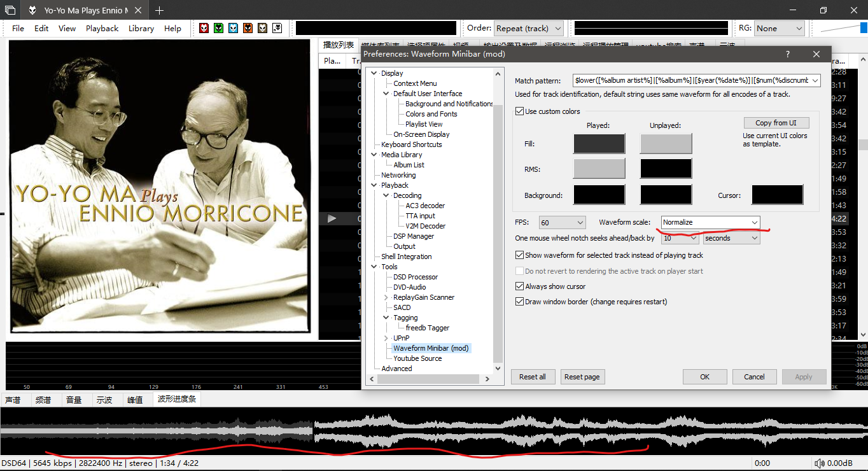Image resolution: width=868 pixels, height=471 pixels.
Task: Select Youtube Source in preferences tree
Action: pyautogui.click(x=417, y=358)
